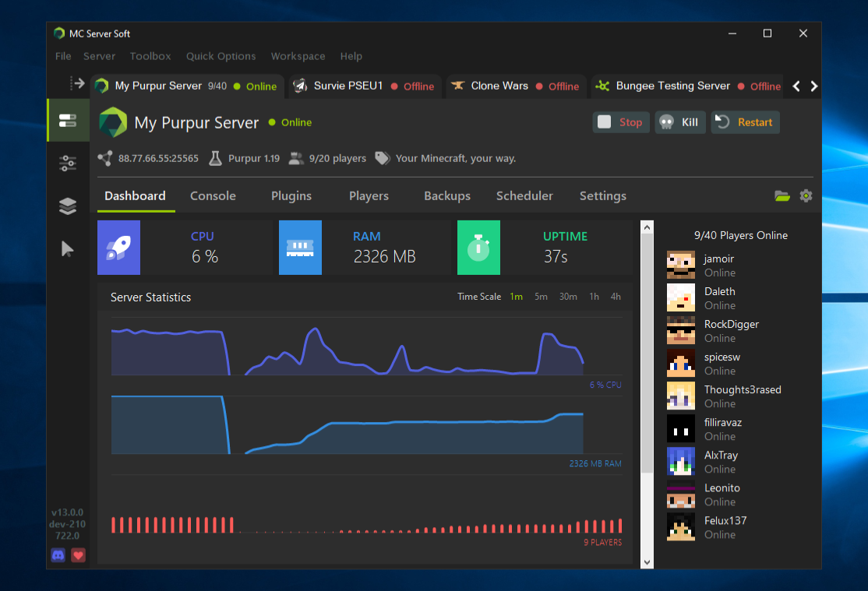868x591 pixels.
Task: Click the highlighted server list icon in the sidebar
Action: [x=68, y=121]
